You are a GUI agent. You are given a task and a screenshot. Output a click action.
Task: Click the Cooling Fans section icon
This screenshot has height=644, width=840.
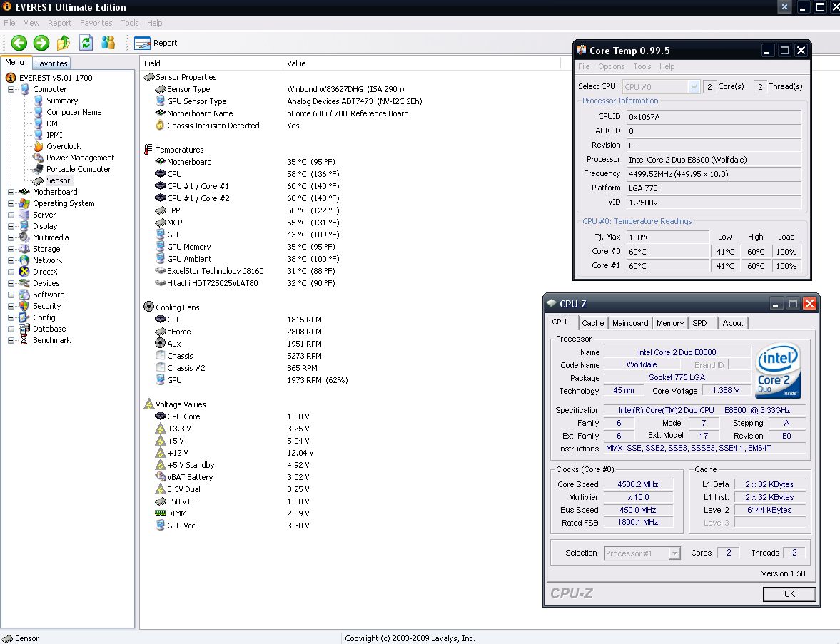click(148, 307)
